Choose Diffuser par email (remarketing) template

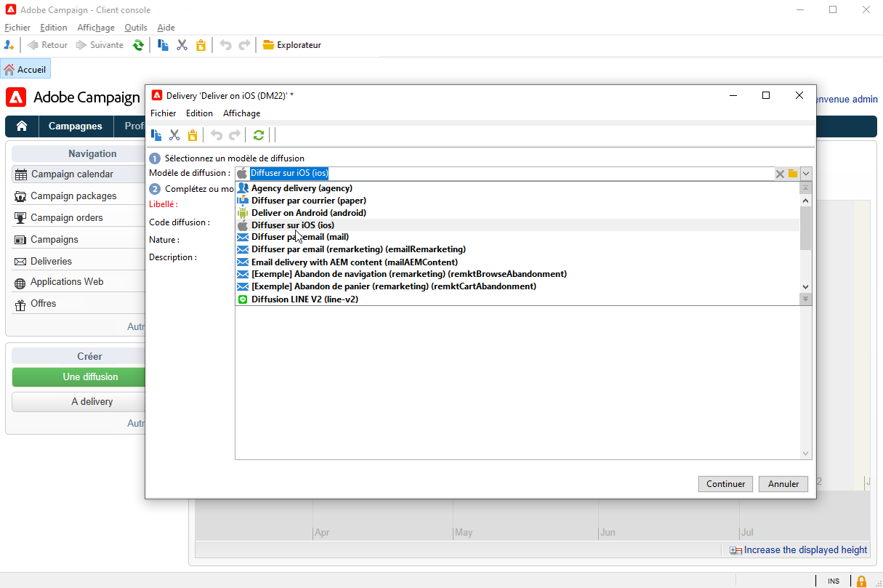tap(517, 249)
